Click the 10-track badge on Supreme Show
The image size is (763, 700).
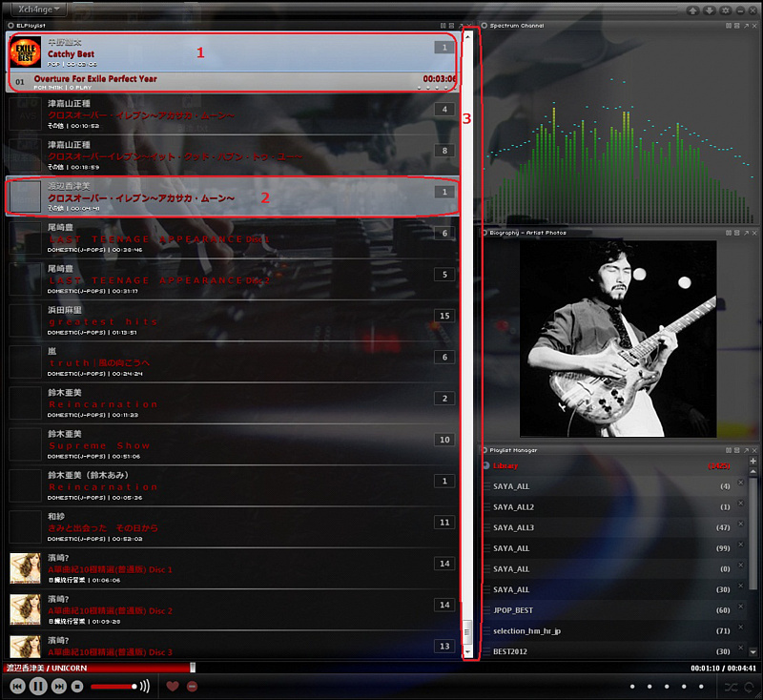[444, 440]
